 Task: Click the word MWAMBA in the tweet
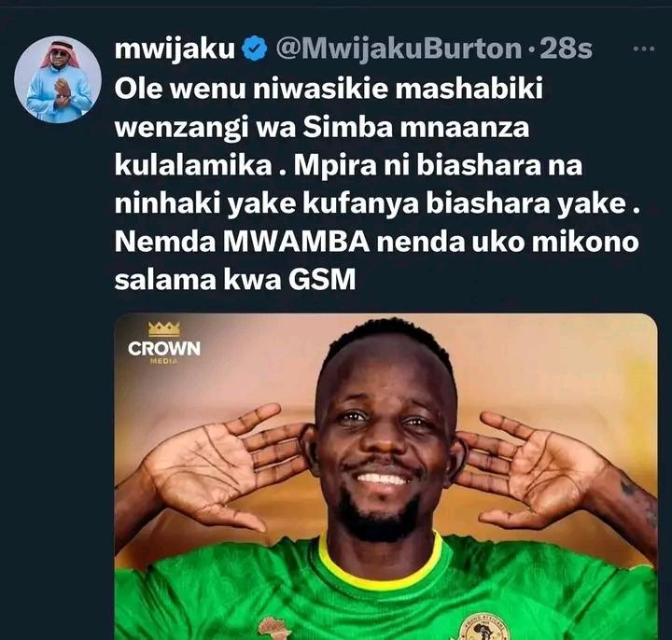[296, 242]
